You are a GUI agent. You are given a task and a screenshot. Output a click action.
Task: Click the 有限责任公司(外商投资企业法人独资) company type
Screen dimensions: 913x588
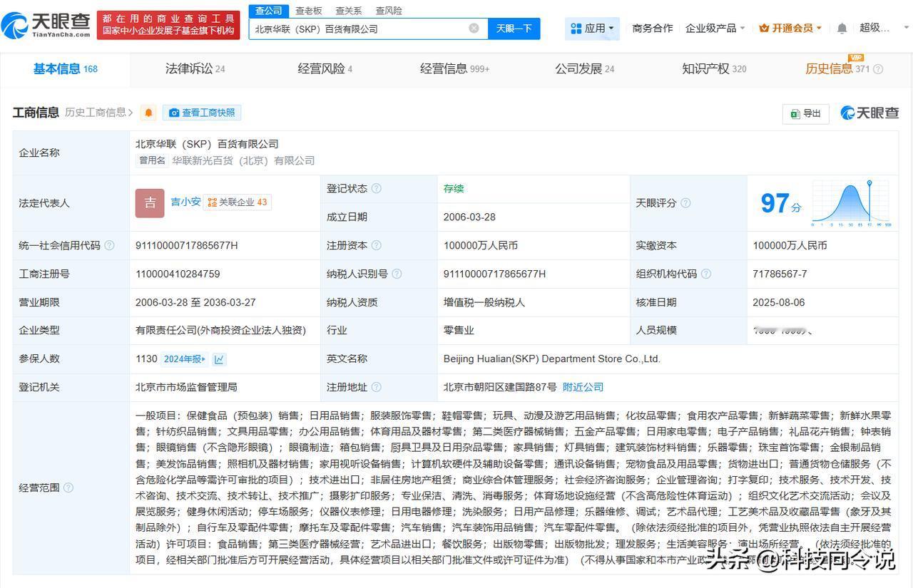click(220, 331)
